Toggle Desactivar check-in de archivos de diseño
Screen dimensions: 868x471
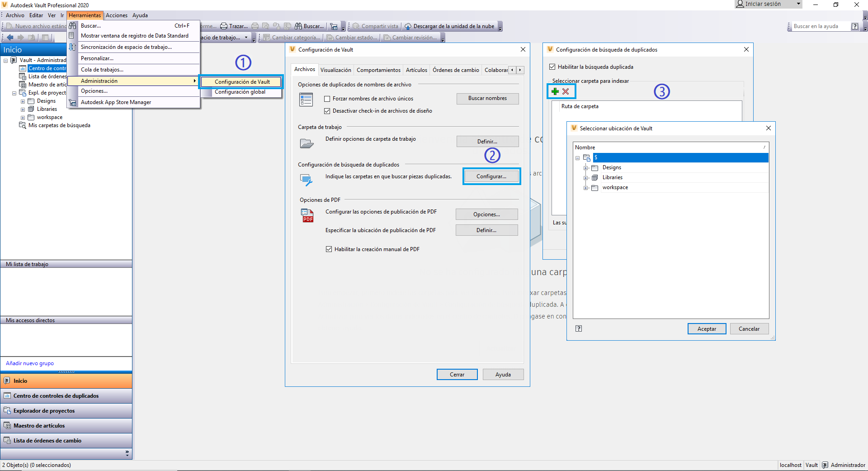[327, 111]
